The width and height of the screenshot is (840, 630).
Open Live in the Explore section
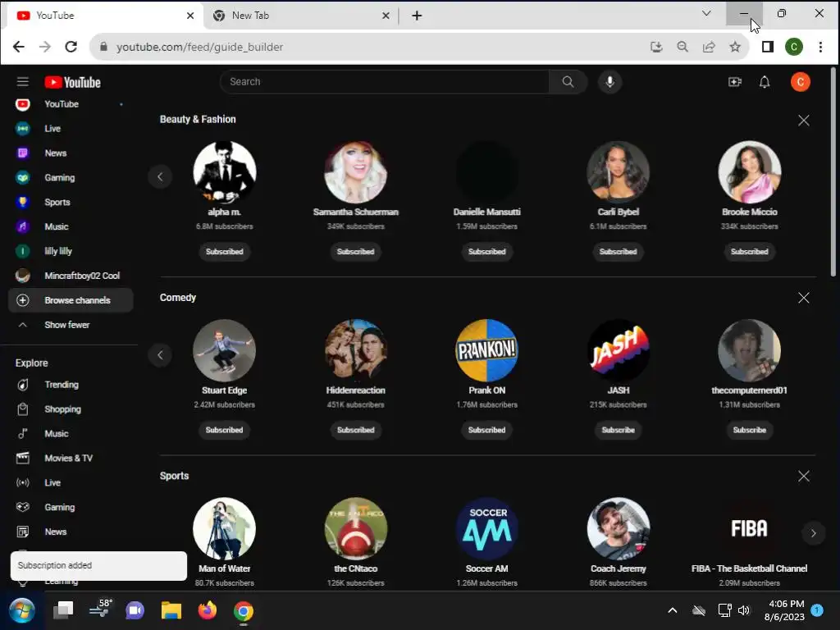[x=70, y=482]
